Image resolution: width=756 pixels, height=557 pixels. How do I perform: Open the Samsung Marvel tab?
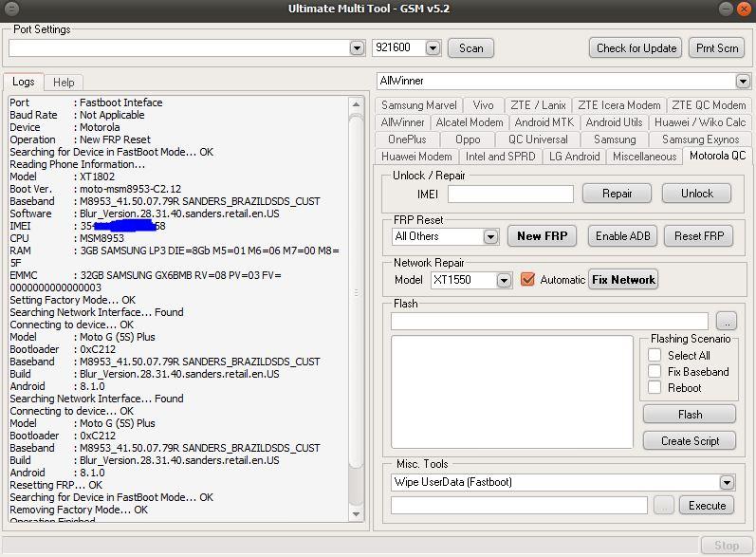tap(418, 105)
